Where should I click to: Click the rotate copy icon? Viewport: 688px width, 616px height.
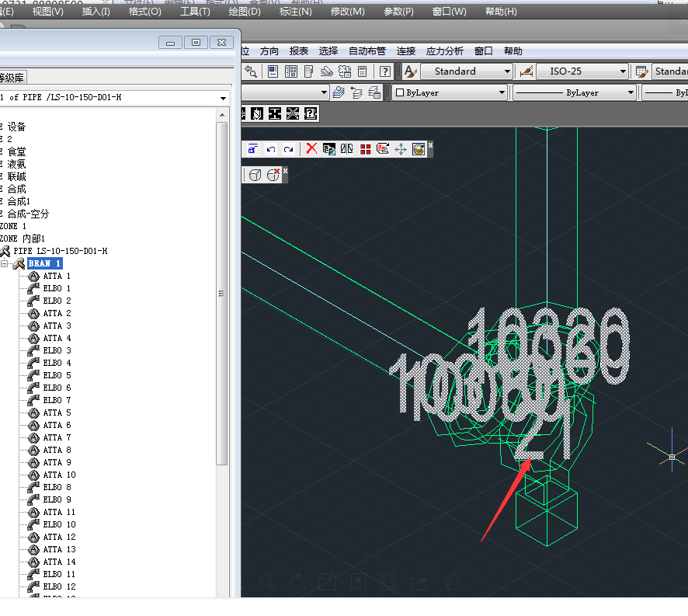(x=383, y=149)
